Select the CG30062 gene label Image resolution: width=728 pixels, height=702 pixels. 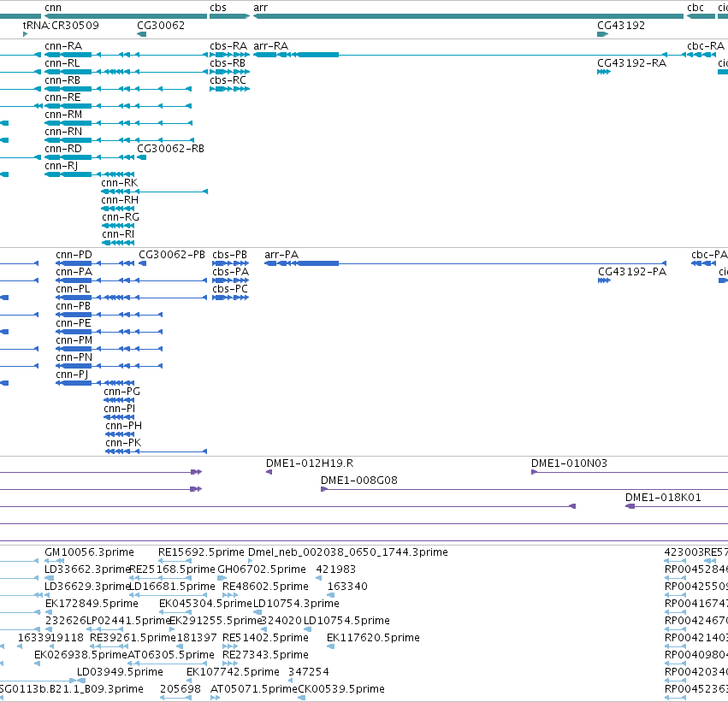(x=161, y=26)
